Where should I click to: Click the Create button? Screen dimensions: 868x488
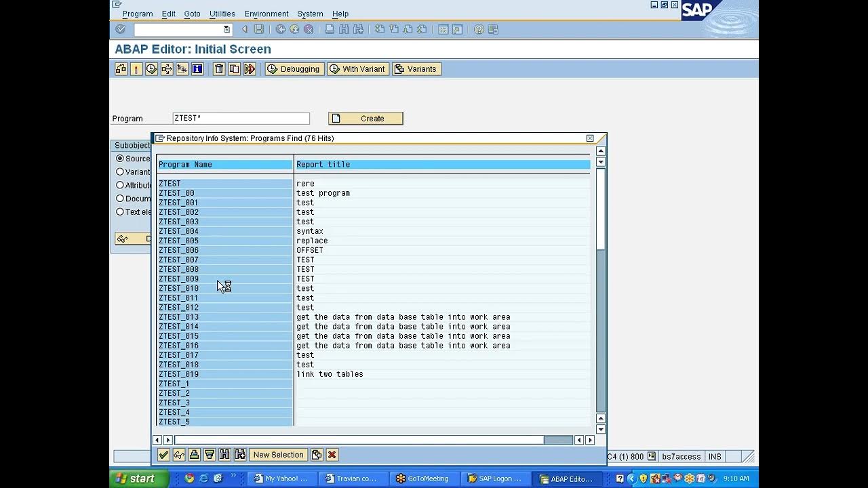(366, 119)
